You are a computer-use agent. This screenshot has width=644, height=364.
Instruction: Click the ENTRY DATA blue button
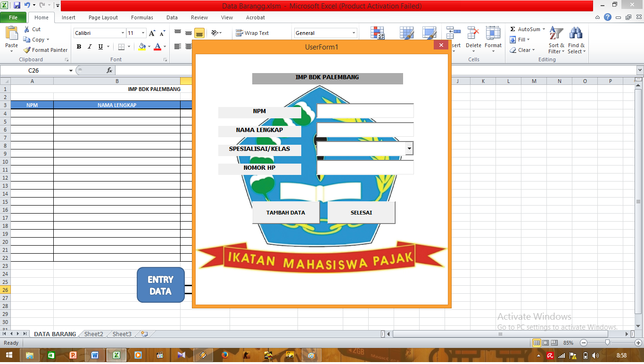[161, 285]
